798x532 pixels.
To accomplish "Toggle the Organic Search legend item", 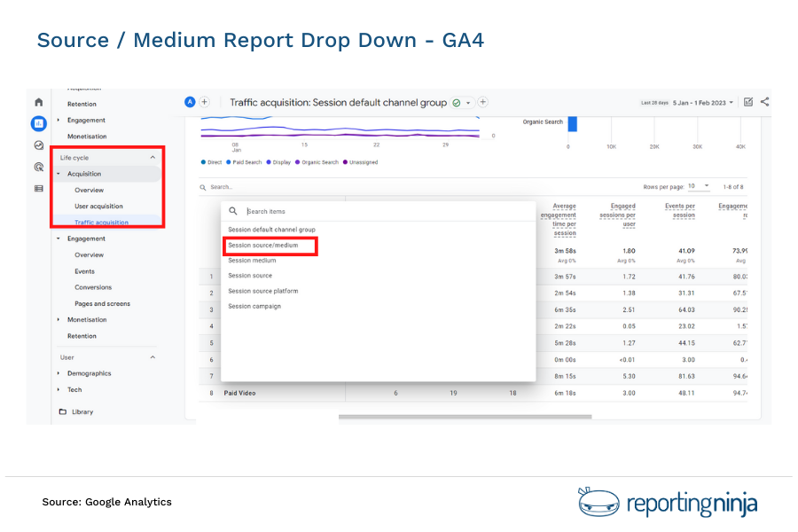I will click(x=317, y=162).
